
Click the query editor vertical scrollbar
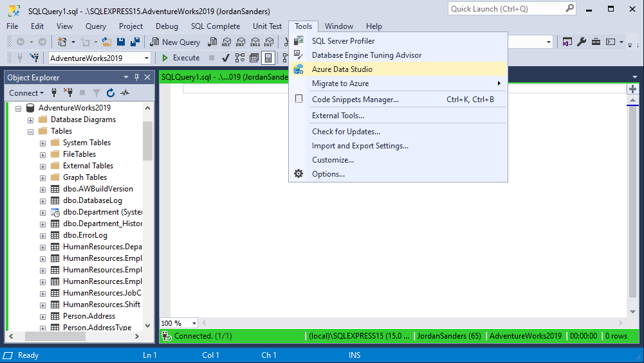point(632,200)
